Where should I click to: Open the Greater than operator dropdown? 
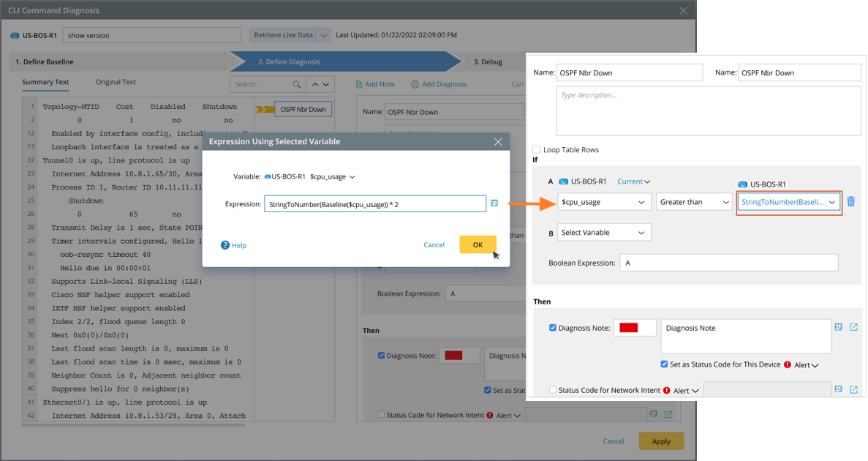[694, 202]
